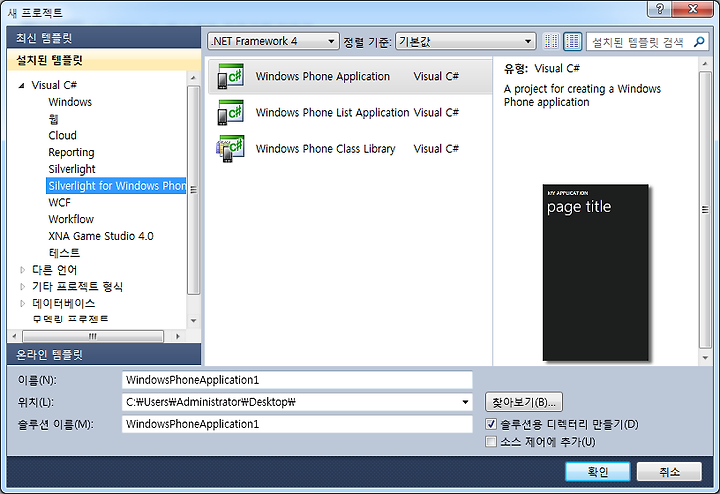The height and width of the screenshot is (494, 720).
Task: Expand the 데이터베이스 tree node
Action: coord(22,303)
